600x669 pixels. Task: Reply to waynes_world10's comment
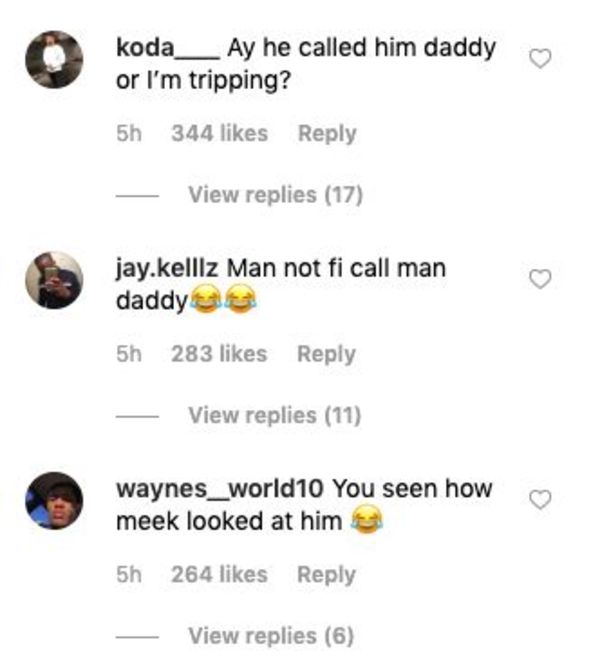[326, 575]
